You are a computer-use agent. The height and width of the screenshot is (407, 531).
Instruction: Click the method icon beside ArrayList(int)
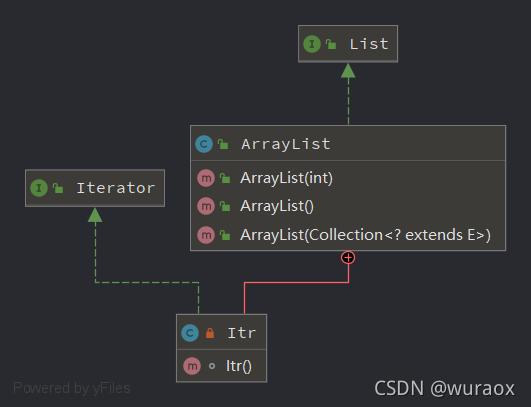206,178
